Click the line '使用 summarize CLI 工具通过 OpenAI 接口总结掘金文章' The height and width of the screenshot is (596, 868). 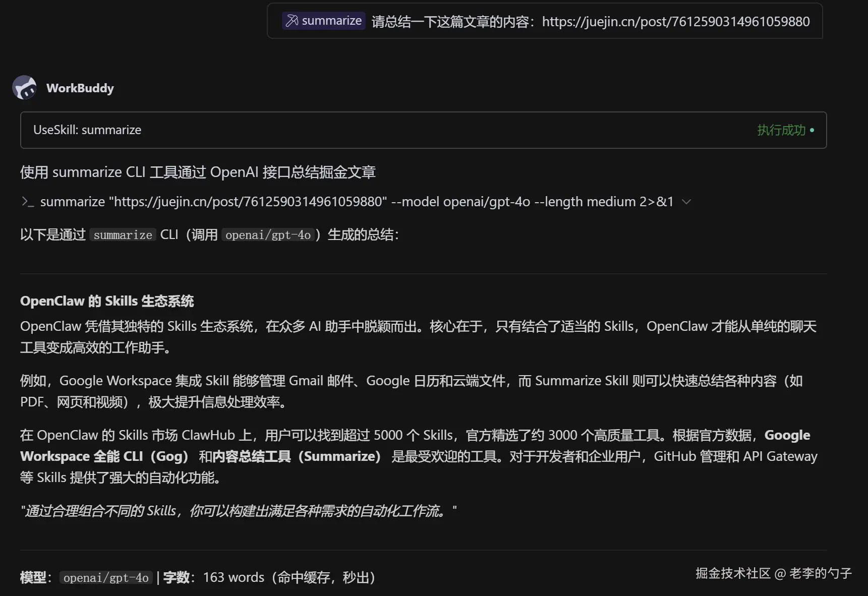(198, 172)
